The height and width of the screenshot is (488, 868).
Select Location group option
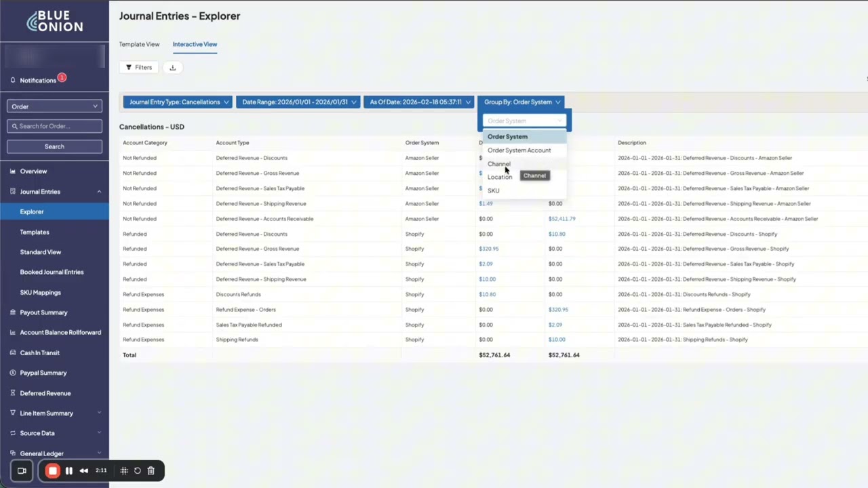pos(500,177)
